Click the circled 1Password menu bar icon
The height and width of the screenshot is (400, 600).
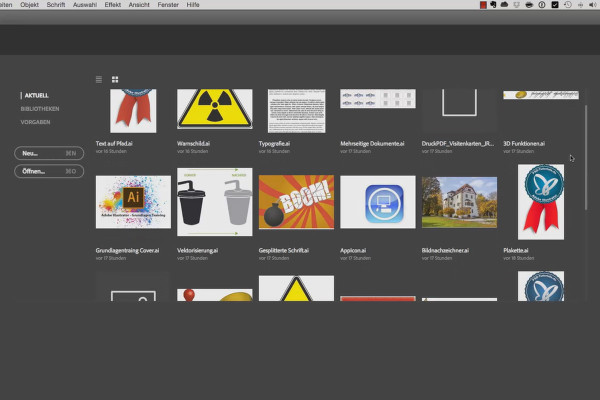(542, 5)
